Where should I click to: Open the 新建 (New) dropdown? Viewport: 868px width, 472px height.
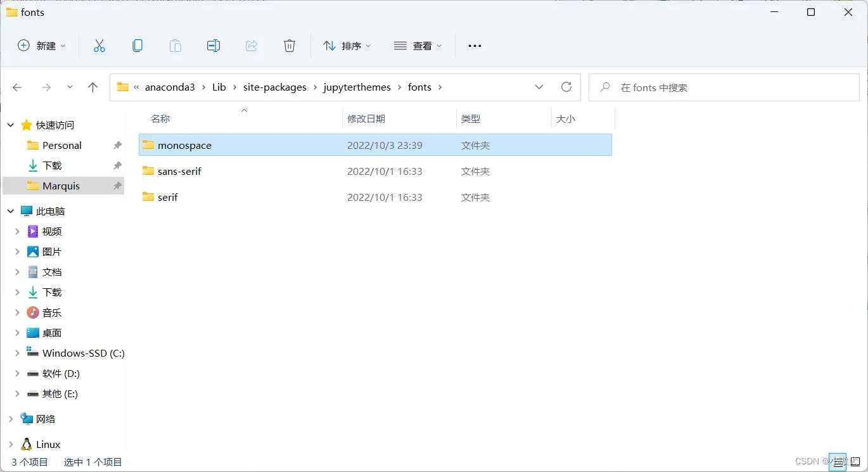(42, 46)
